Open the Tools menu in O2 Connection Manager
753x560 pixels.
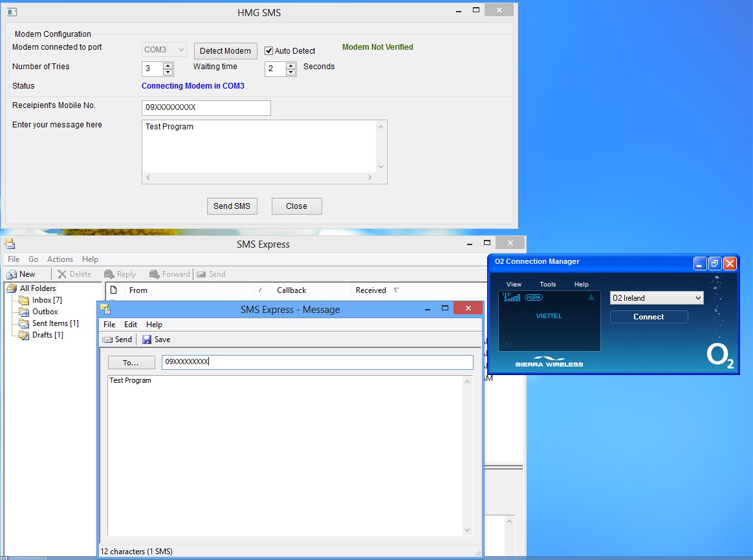point(548,285)
